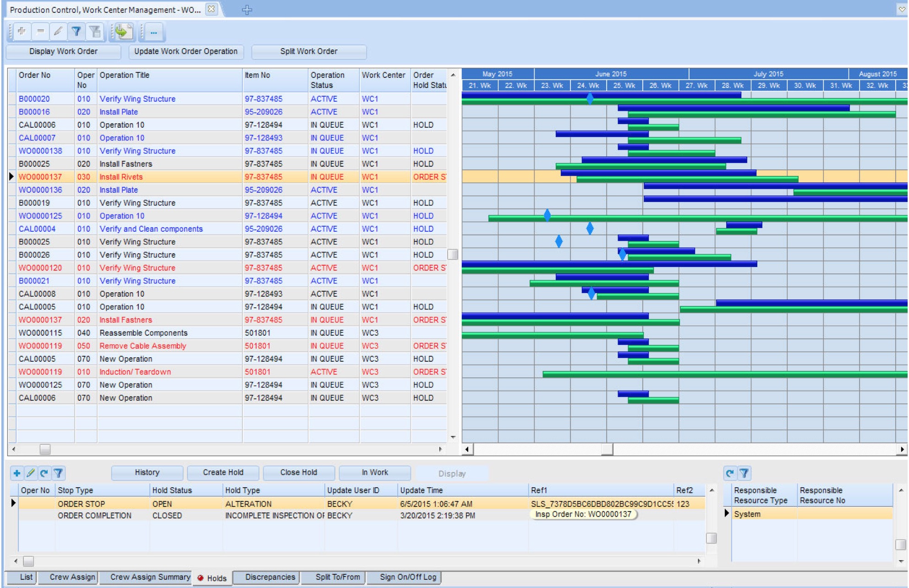Screen dimensions: 909x588
Task: Click the work order grid vertical scrollbar thumb
Action: [x=453, y=254]
